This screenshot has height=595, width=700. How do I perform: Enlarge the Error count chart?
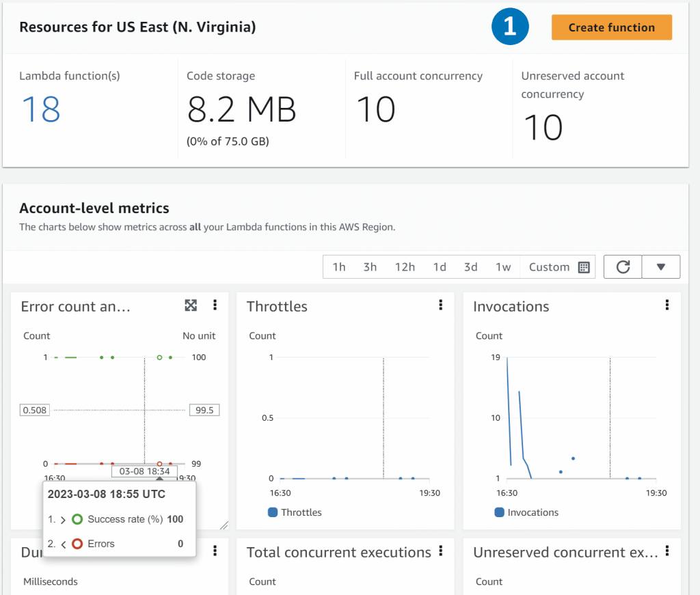point(191,305)
